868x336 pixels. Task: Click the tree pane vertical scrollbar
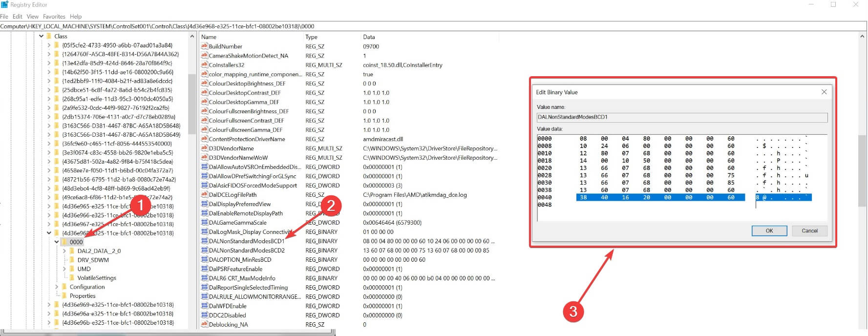192,181
